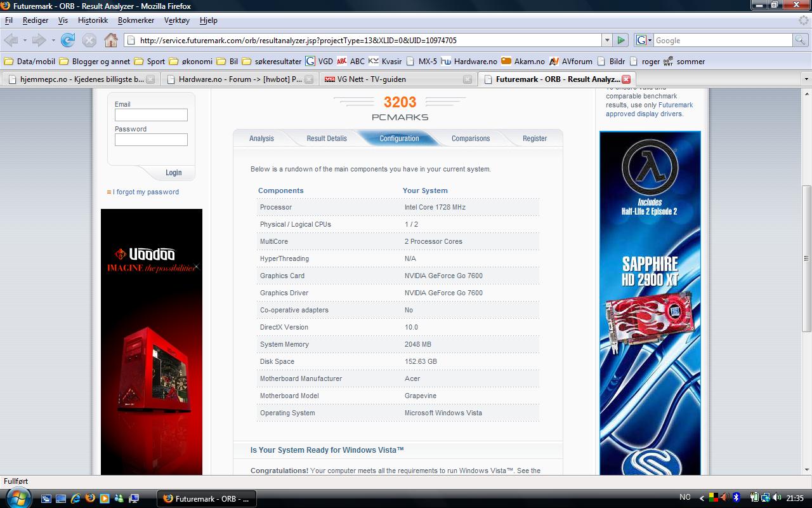Open the VGD bookmark
The width and height of the screenshot is (812, 508).
point(319,62)
